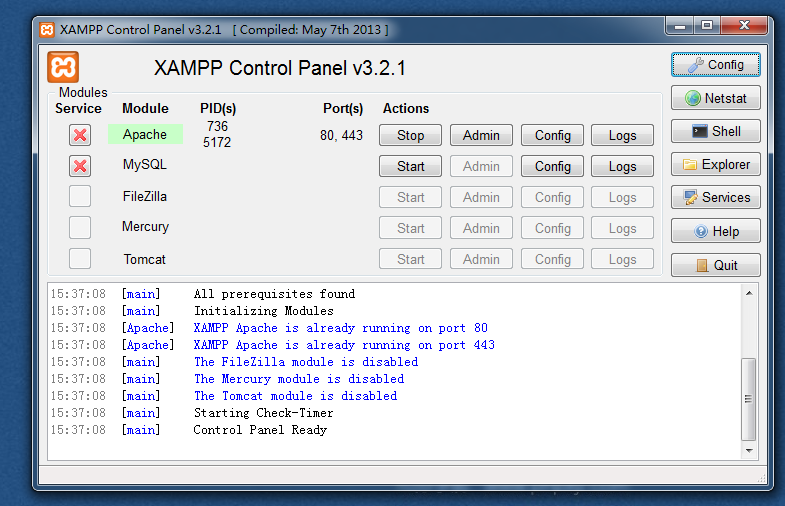Click the log scrollbar up arrow
The width and height of the screenshot is (785, 506).
click(749, 293)
